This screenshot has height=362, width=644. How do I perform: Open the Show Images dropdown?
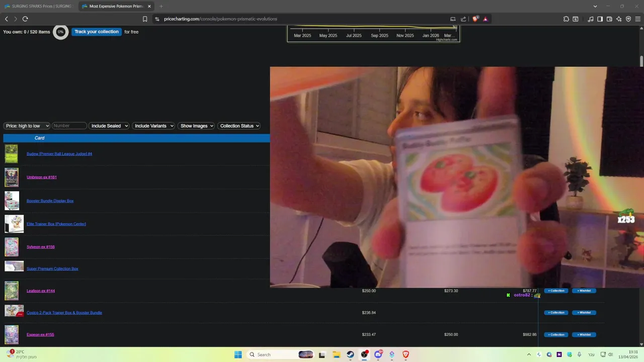coord(196,126)
